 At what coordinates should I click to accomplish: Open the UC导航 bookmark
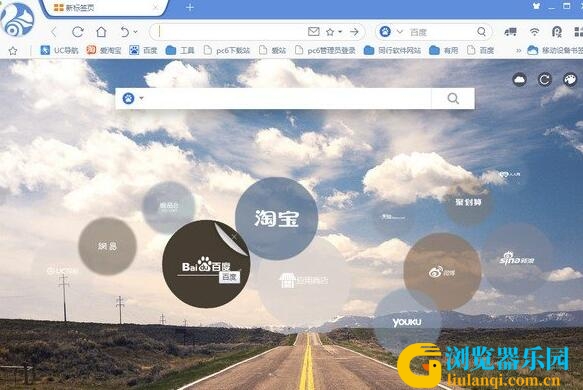coord(59,50)
